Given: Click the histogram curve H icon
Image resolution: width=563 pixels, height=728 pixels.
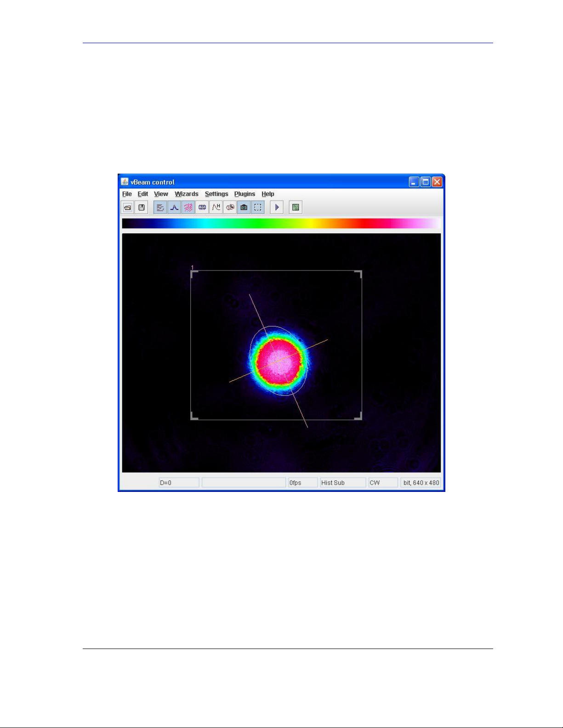Looking at the screenshot, I should [x=216, y=208].
